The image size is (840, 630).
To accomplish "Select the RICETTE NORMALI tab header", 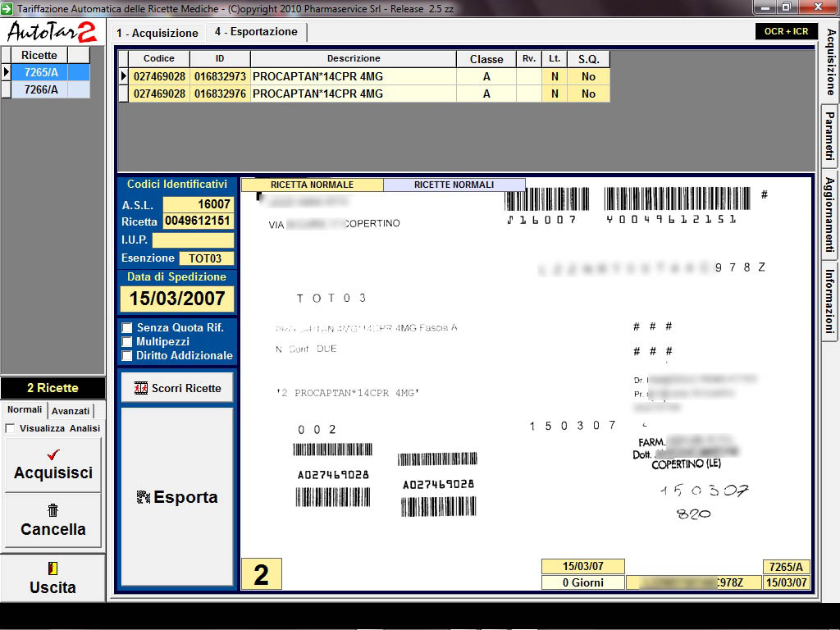I will click(x=454, y=185).
